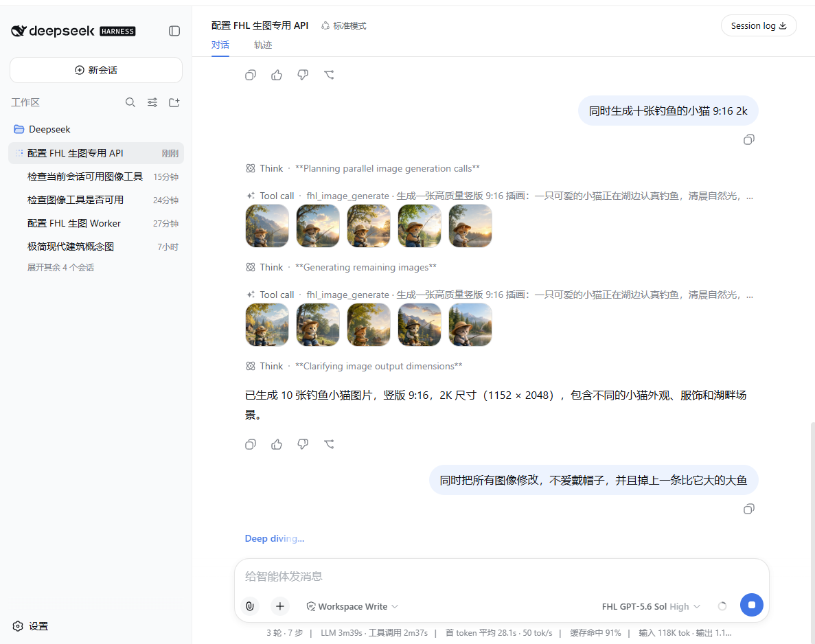The image size is (815, 644).
Task: Switch to the 对话 tab
Action: 220,45
